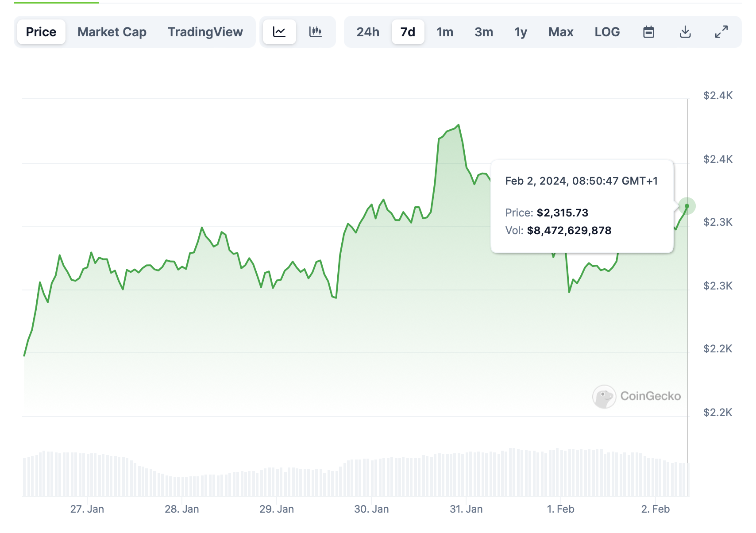756x533 pixels.
Task: Click the CoinGecko logo watermark
Action: [636, 396]
